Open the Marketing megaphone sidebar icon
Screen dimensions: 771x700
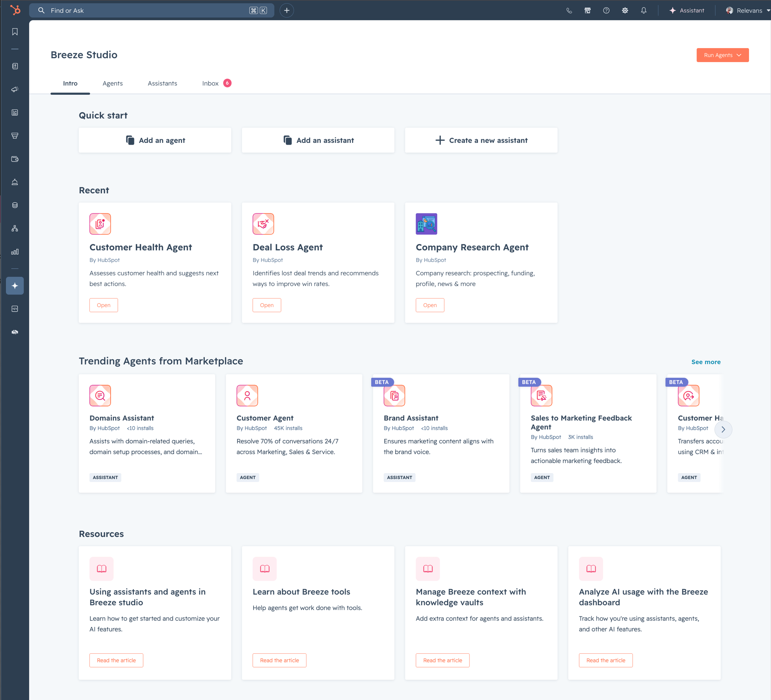pos(15,89)
